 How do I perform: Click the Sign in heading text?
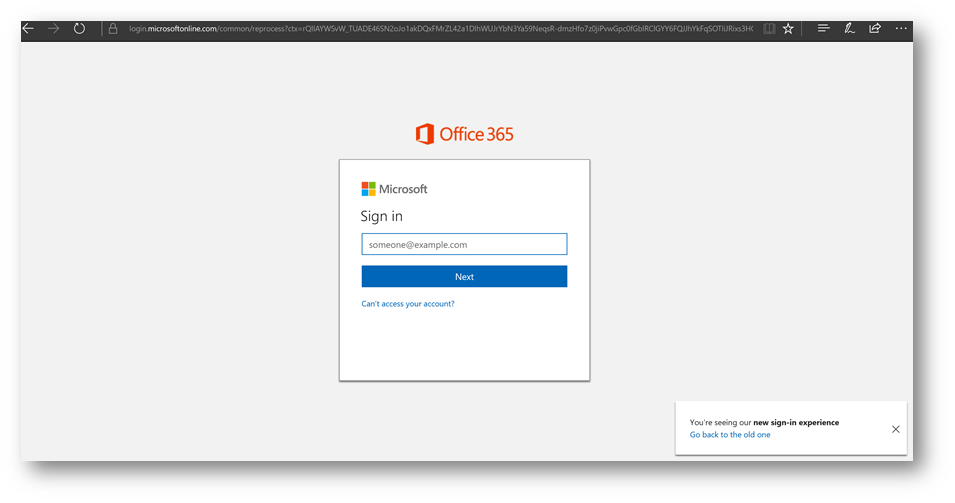click(x=381, y=216)
